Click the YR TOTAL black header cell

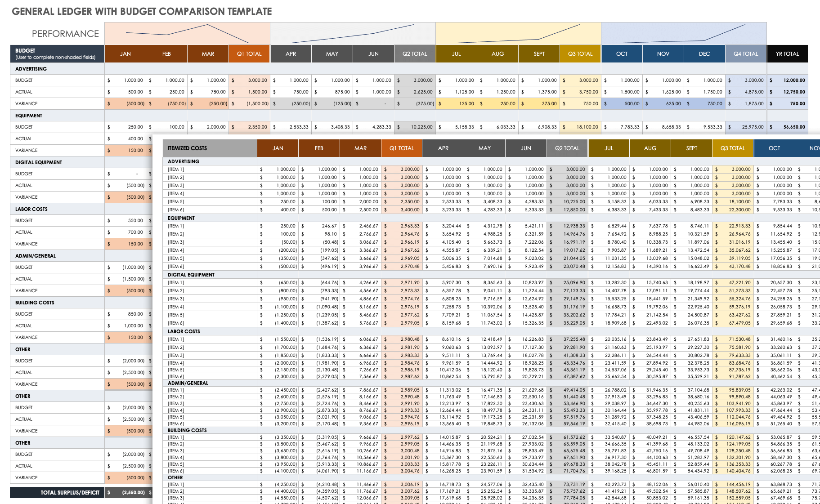tap(787, 54)
